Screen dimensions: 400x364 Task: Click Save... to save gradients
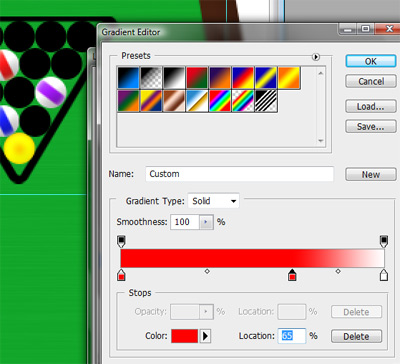tap(371, 127)
